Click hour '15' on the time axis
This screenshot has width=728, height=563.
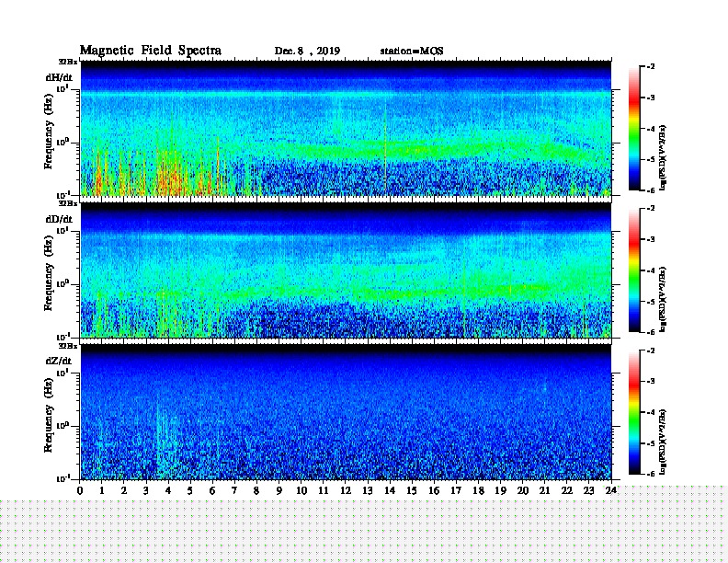412,490
